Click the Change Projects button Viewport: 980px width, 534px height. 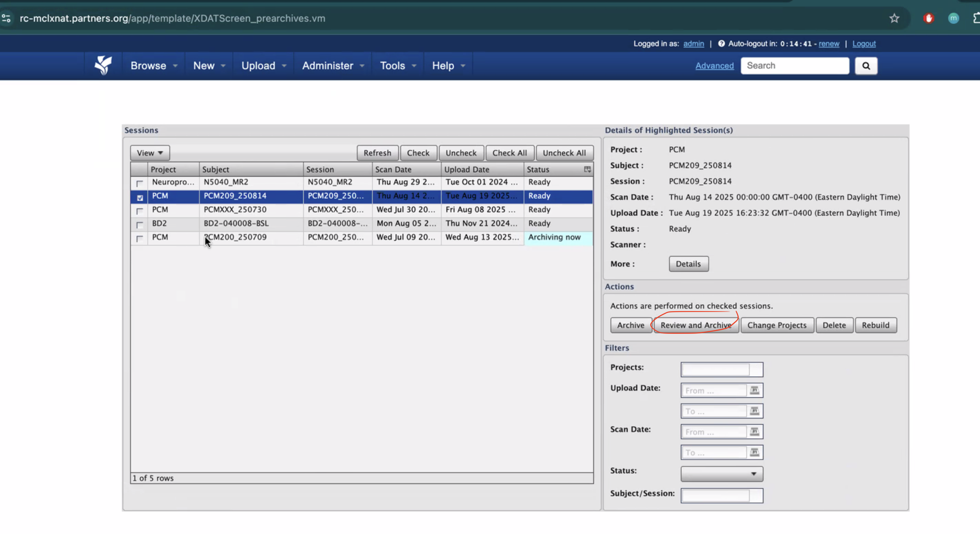(x=777, y=325)
